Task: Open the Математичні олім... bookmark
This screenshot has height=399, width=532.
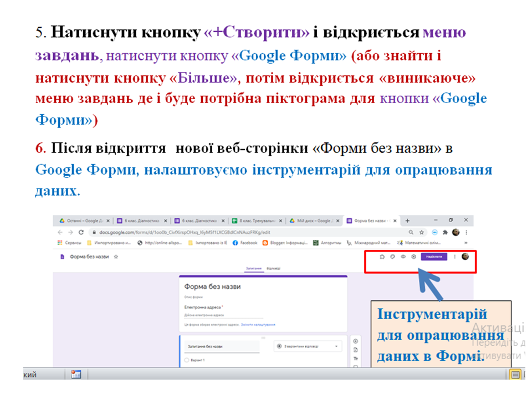Action: pyautogui.click(x=419, y=243)
